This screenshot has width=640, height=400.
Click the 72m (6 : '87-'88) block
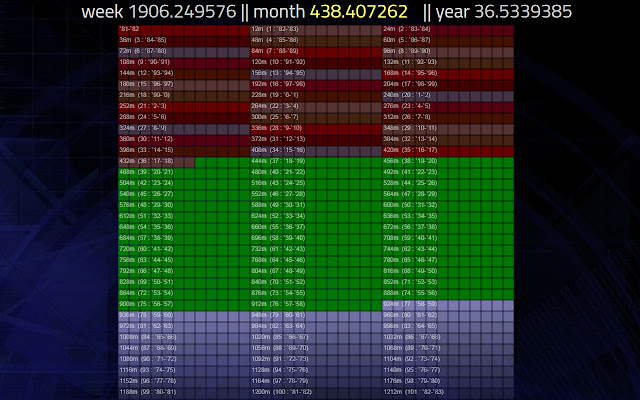point(184,51)
